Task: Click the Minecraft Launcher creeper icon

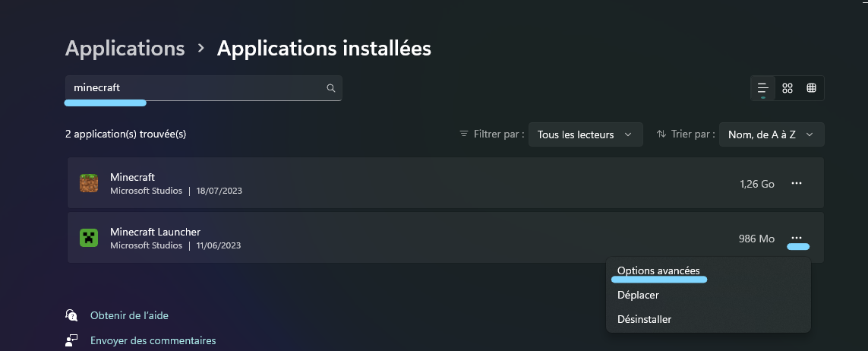Action: (x=89, y=238)
